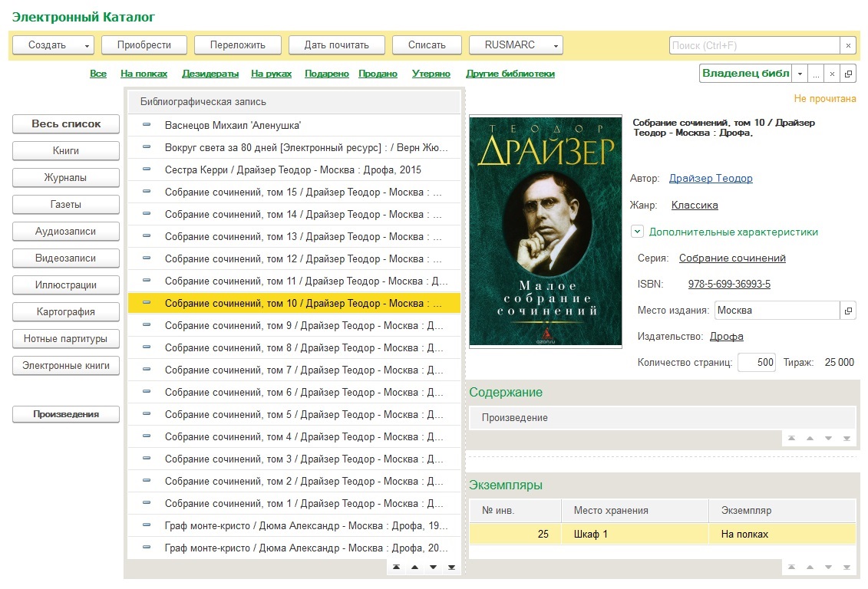Click the row icon for Собрание сочинений, том 1

[147, 503]
